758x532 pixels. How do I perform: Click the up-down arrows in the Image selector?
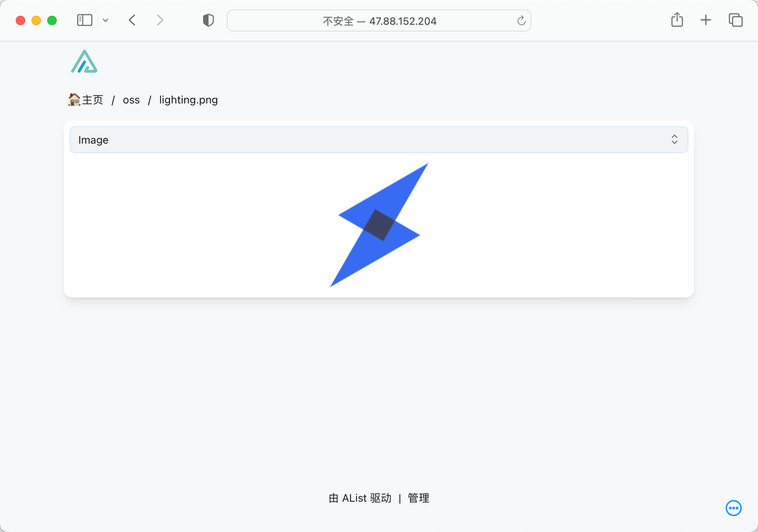point(674,140)
